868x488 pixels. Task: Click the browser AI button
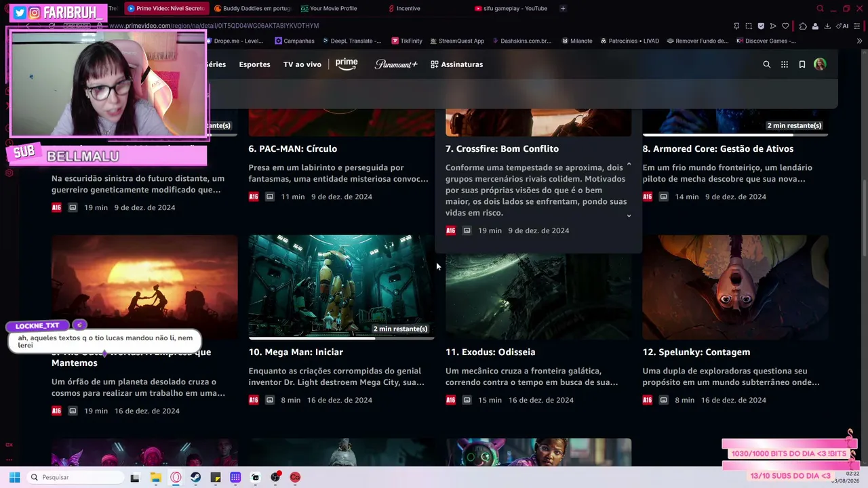(x=842, y=26)
